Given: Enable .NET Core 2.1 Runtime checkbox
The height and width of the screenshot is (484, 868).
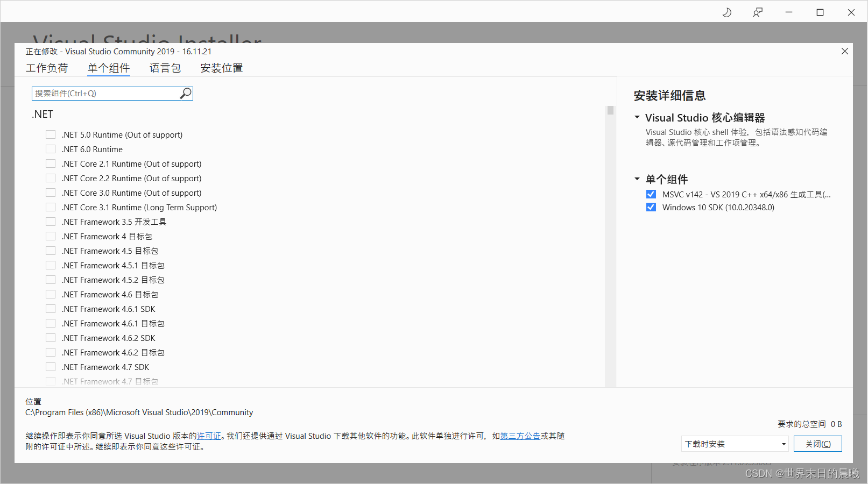Looking at the screenshot, I should point(51,163).
